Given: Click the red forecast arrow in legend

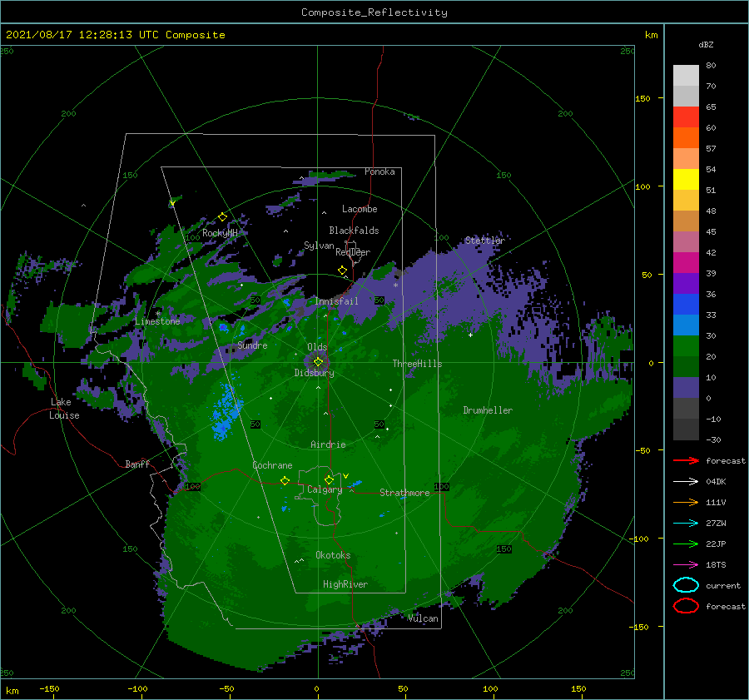Looking at the screenshot, I should pos(686,460).
